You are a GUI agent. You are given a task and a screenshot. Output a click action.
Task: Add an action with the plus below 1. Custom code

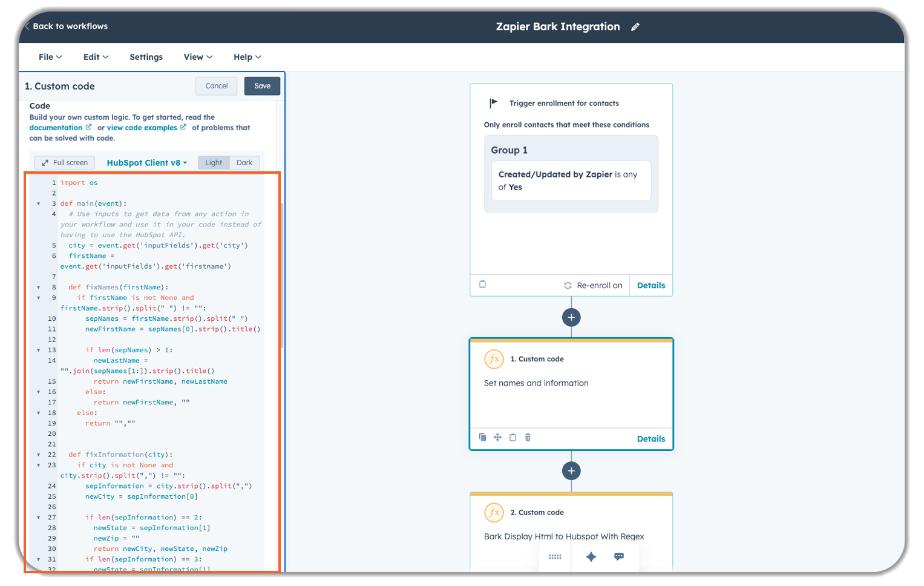[571, 470]
